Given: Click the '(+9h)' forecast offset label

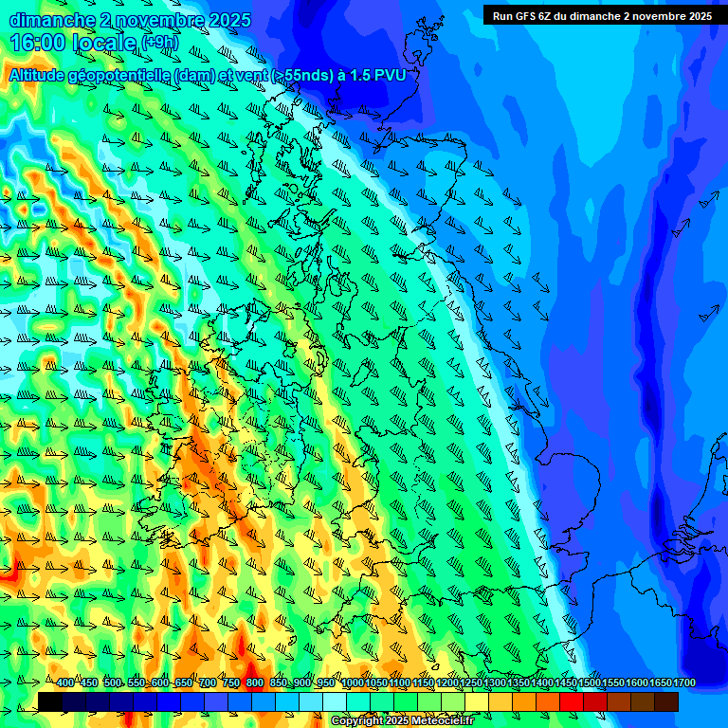Looking at the screenshot, I should [x=159, y=44].
